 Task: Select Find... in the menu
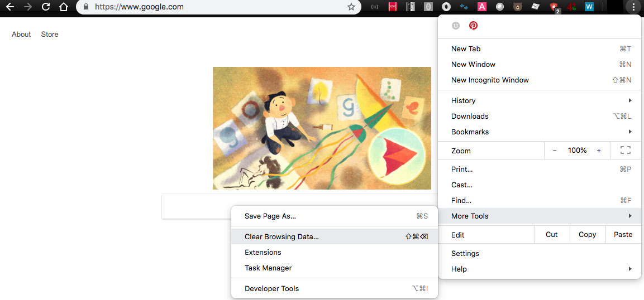tap(540, 200)
